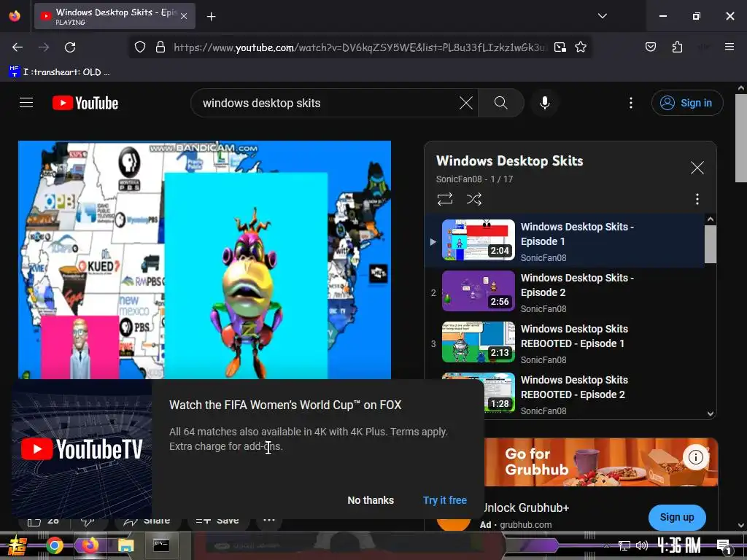Run the search with magnifier button
The image size is (747, 560).
[x=500, y=103]
